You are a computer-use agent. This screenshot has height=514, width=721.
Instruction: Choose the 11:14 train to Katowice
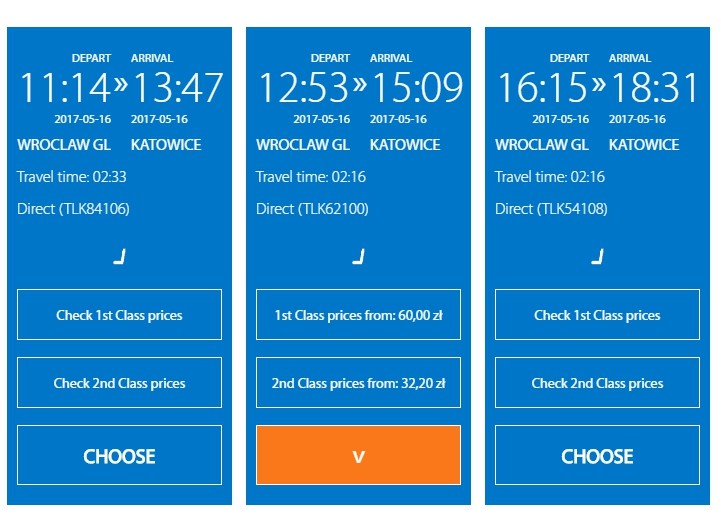pos(119,456)
